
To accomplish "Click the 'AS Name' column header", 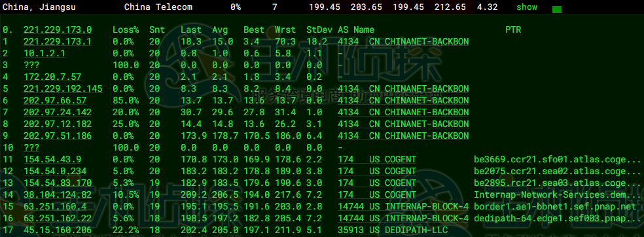I will pos(356,30).
